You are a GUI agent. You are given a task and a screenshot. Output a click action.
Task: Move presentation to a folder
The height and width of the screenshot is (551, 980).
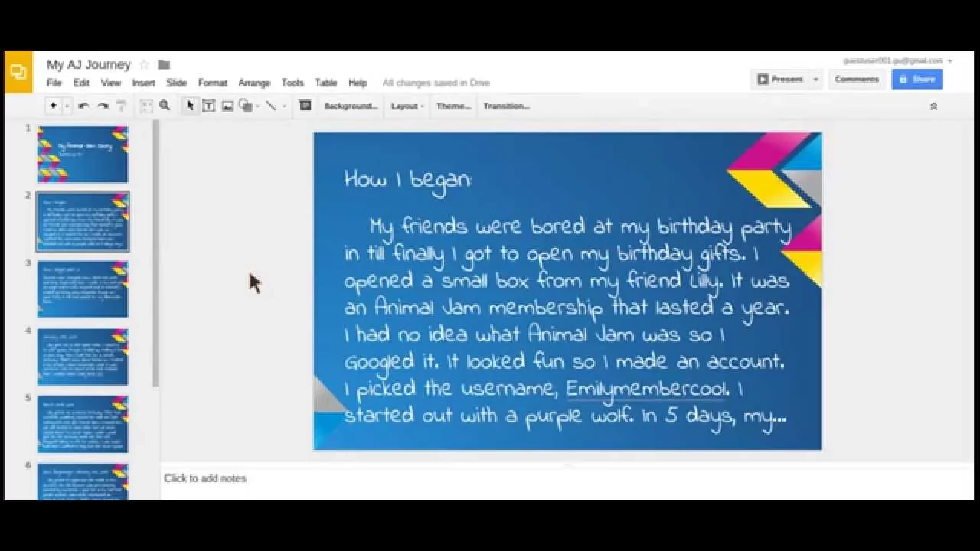pos(164,65)
